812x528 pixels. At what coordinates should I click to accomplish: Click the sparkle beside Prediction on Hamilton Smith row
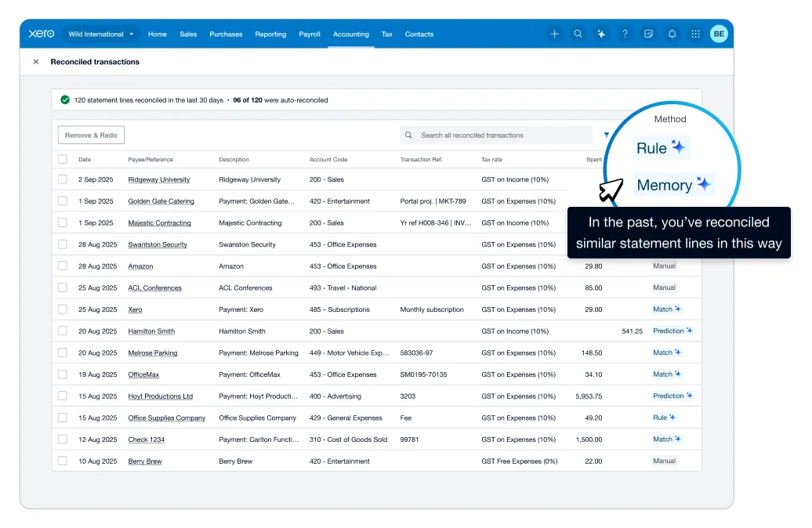click(x=689, y=331)
